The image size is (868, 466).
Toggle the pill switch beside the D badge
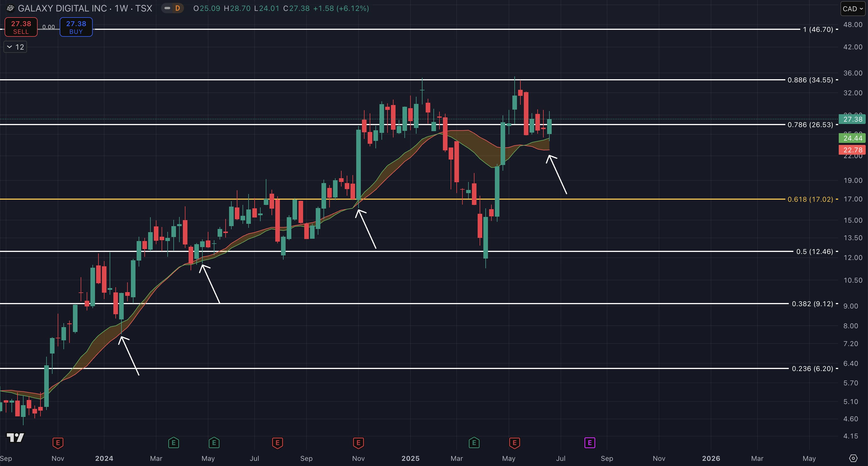(167, 8)
